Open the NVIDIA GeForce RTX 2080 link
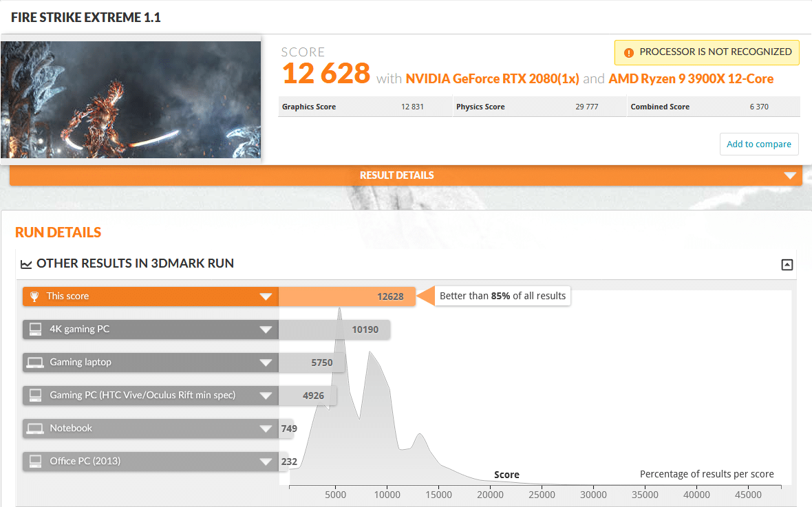The width and height of the screenshot is (812, 507). tap(492, 78)
